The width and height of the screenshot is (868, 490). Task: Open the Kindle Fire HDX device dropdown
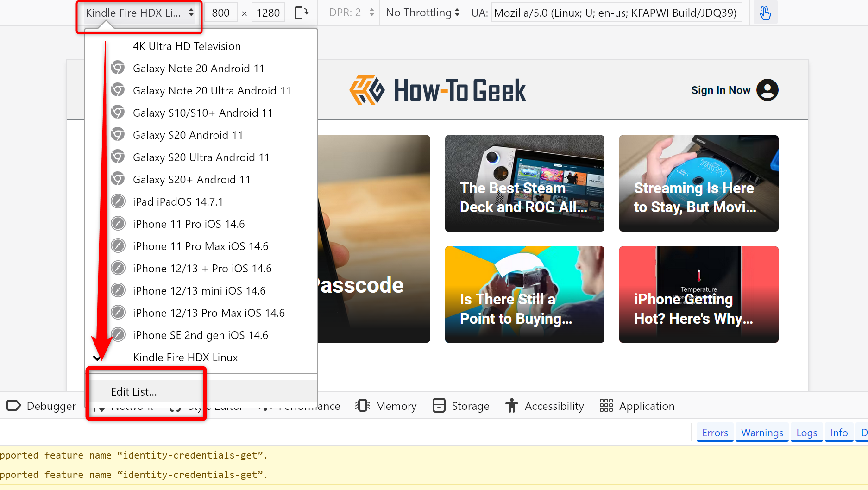pyautogui.click(x=139, y=13)
